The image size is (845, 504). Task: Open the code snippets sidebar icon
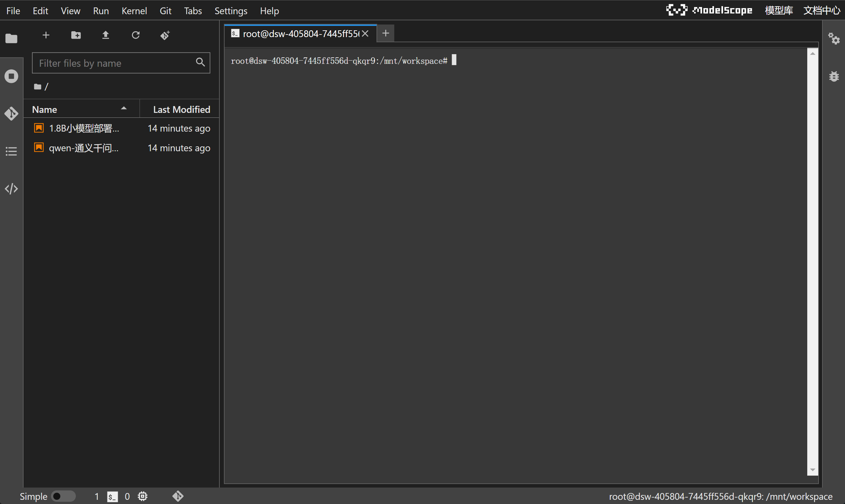click(x=11, y=189)
